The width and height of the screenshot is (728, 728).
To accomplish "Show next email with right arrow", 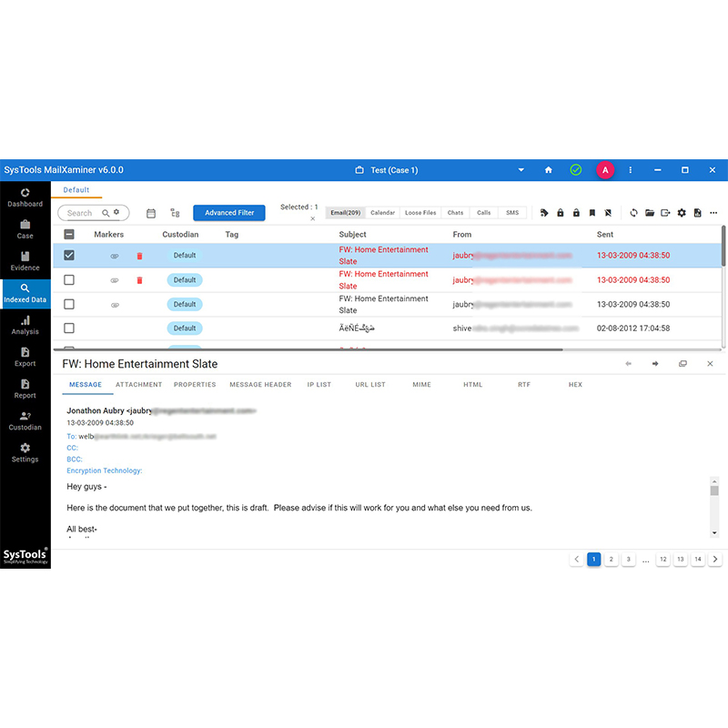I will click(655, 363).
